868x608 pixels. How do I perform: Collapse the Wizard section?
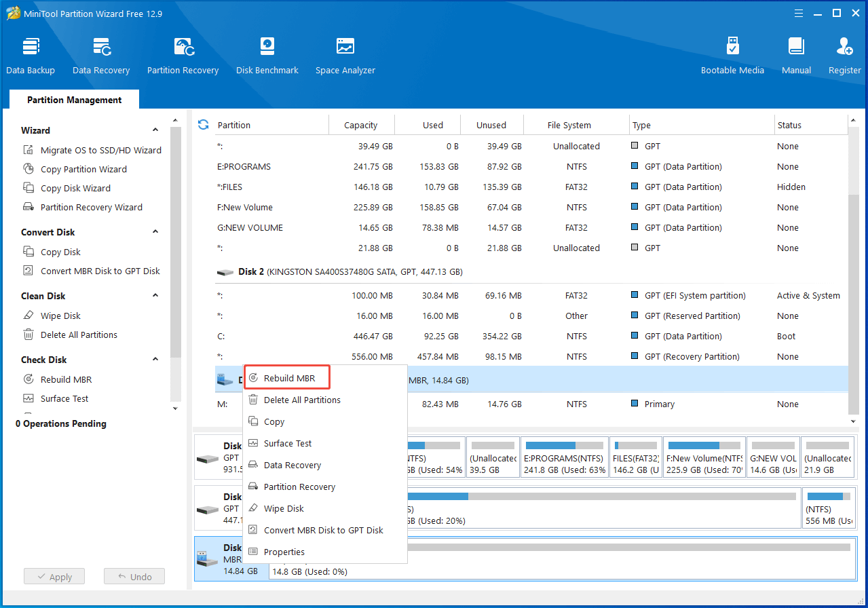(155, 130)
